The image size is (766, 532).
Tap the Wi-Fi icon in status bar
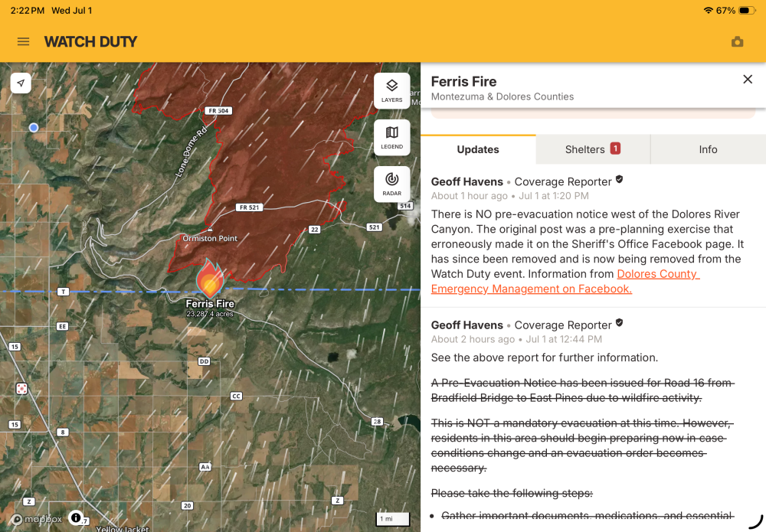(x=708, y=10)
